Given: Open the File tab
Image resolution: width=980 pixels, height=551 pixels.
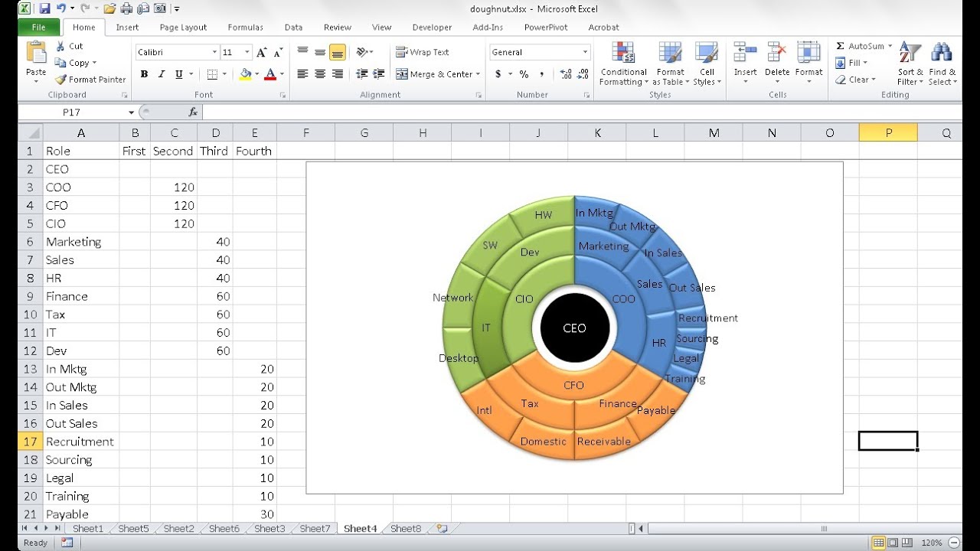Looking at the screenshot, I should [38, 27].
